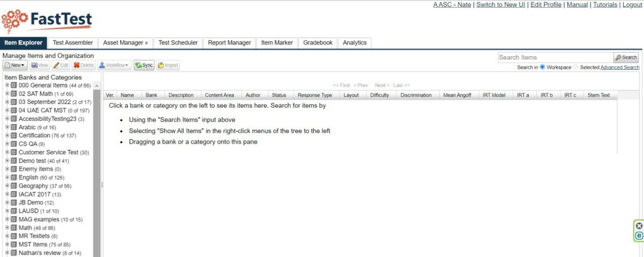Switch to the Item Marker tab

pos(277,43)
